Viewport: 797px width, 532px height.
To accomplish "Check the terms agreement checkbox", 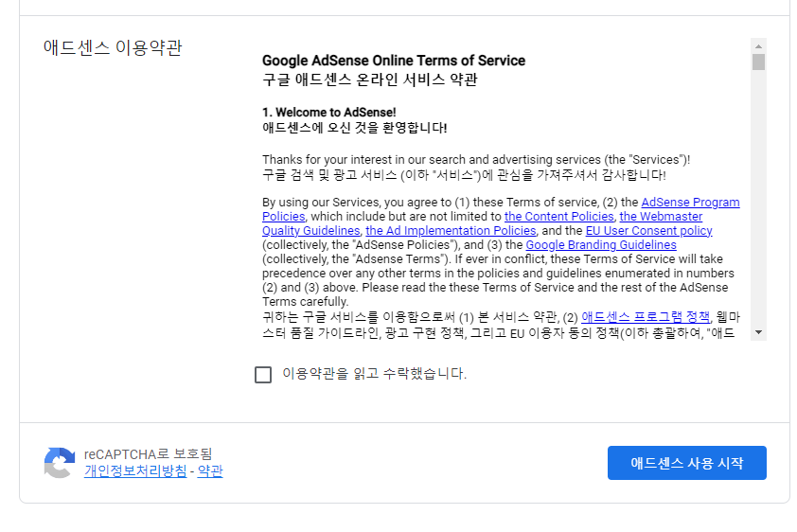I will [x=263, y=375].
